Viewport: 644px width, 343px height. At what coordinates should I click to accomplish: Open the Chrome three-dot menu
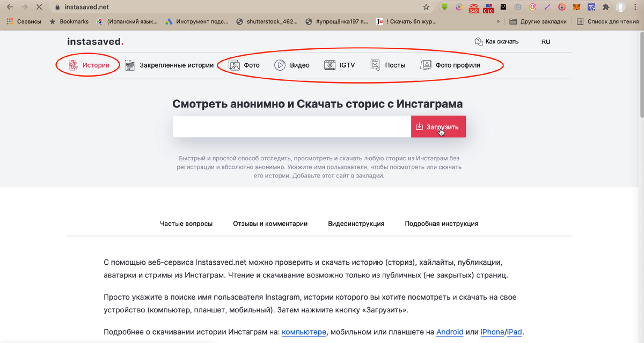(x=635, y=8)
